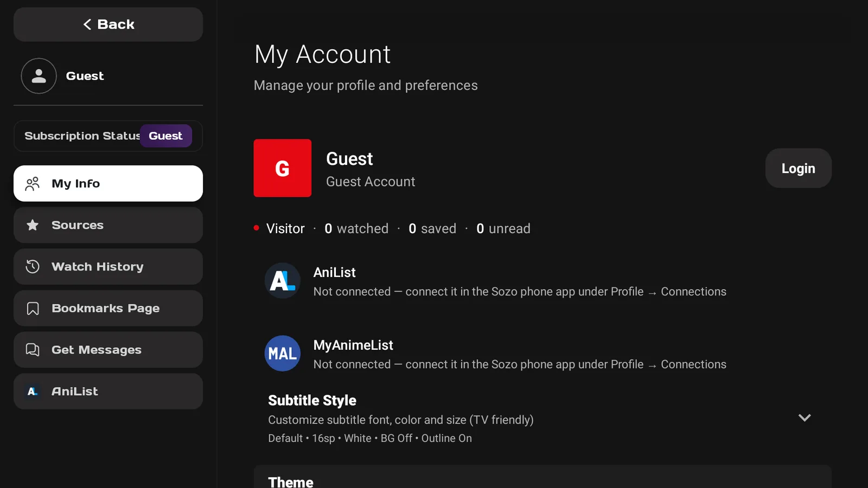Click the My Account page title
868x488 pixels.
(x=322, y=54)
